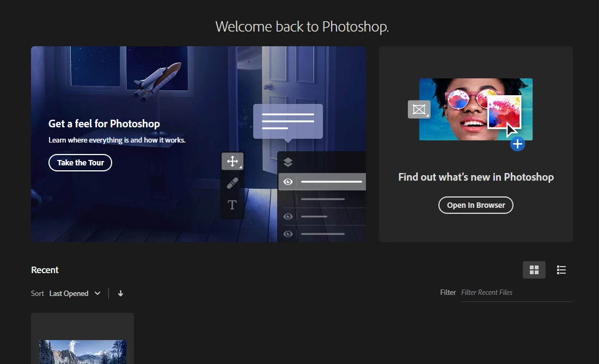The height and width of the screenshot is (364, 599).
Task: Click Open In Browser button
Action: (475, 205)
